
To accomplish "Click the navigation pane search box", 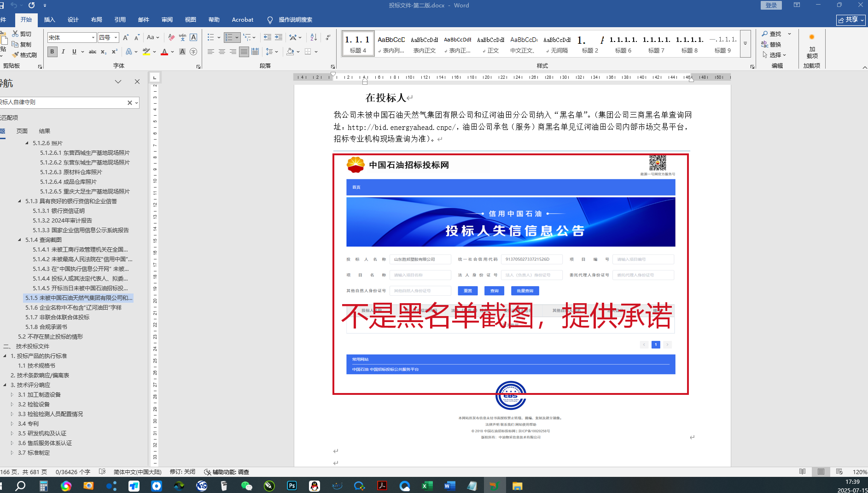I will 62,102.
